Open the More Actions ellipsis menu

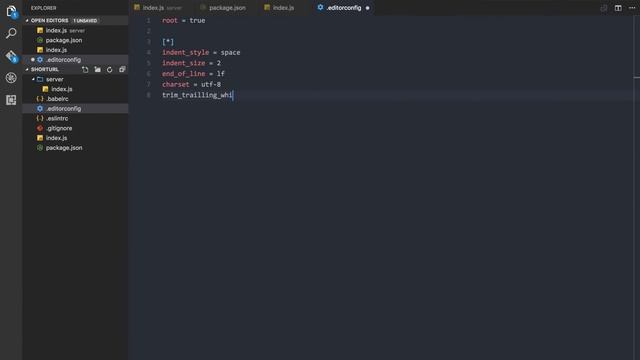tap(632, 8)
